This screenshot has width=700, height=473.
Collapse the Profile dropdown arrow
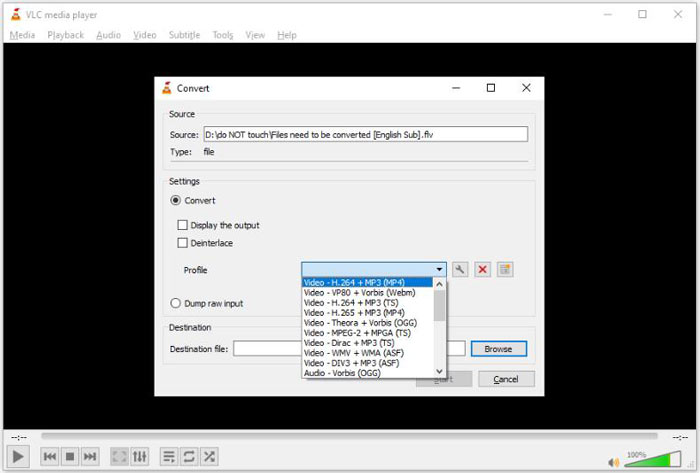[x=439, y=269]
